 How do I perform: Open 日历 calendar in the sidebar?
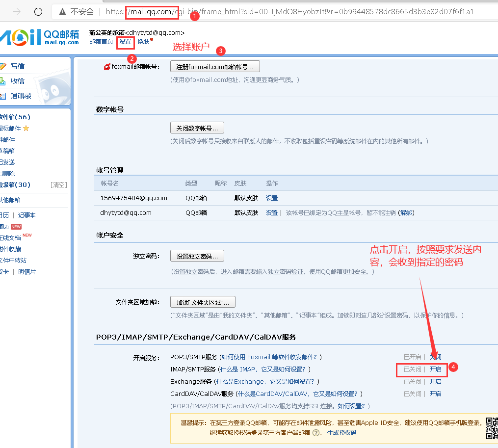coord(4,215)
